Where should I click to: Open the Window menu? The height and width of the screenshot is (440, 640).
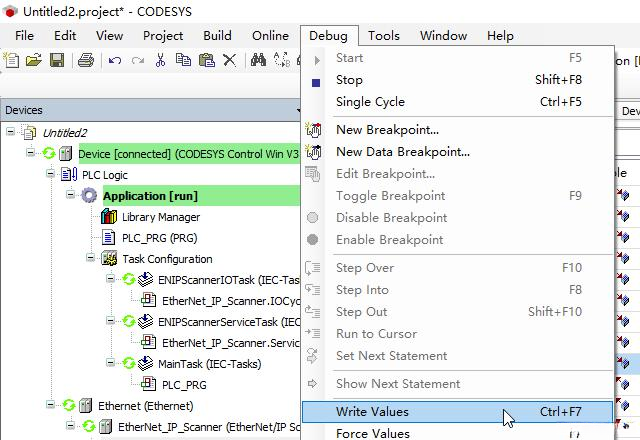coord(443,36)
